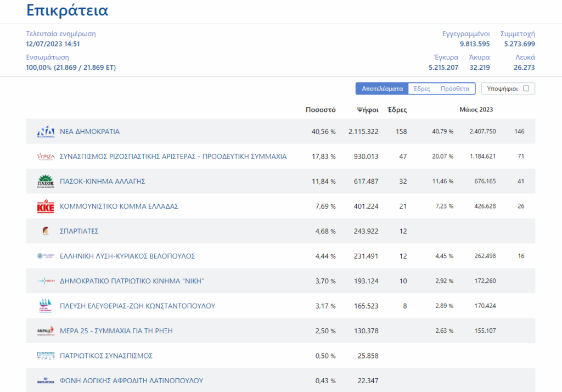Viewport: 562px width, 392px height.
Task: Click the Φωνή Λογικής party logo
Action: (x=45, y=380)
